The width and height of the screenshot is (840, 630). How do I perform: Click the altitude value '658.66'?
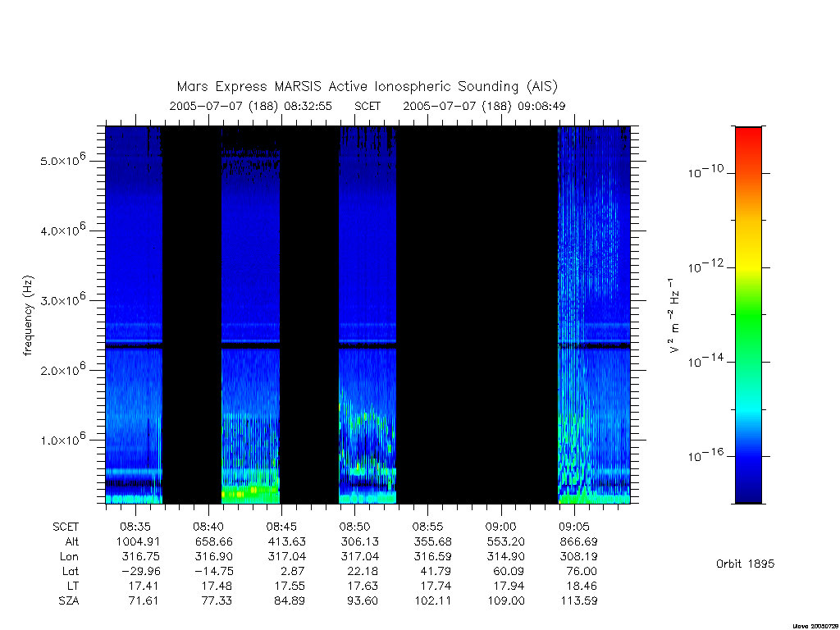pos(214,541)
